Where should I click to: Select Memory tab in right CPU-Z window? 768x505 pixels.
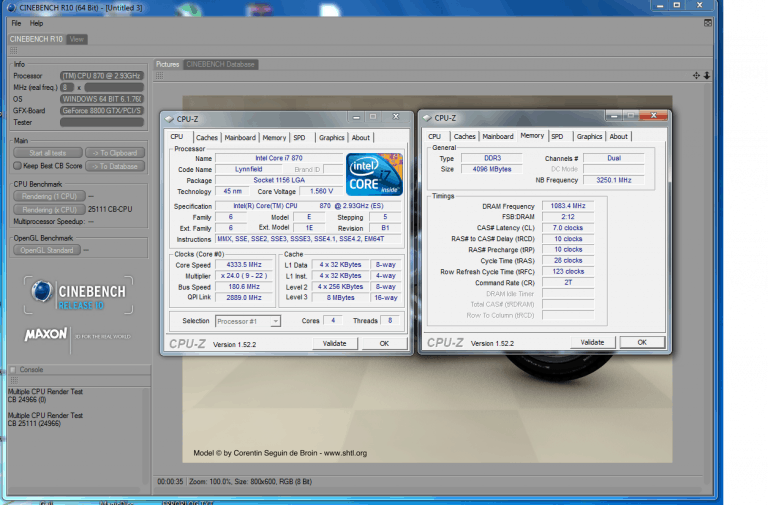[x=532, y=136]
